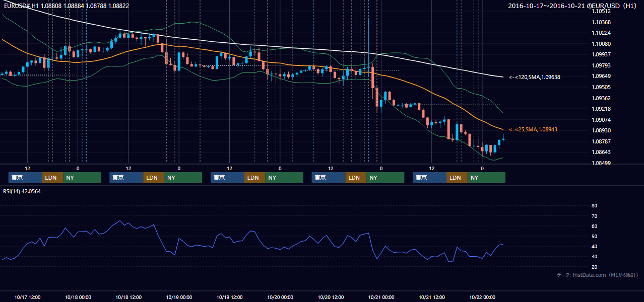Click the 1.10368 price axis label

[x=601, y=22]
